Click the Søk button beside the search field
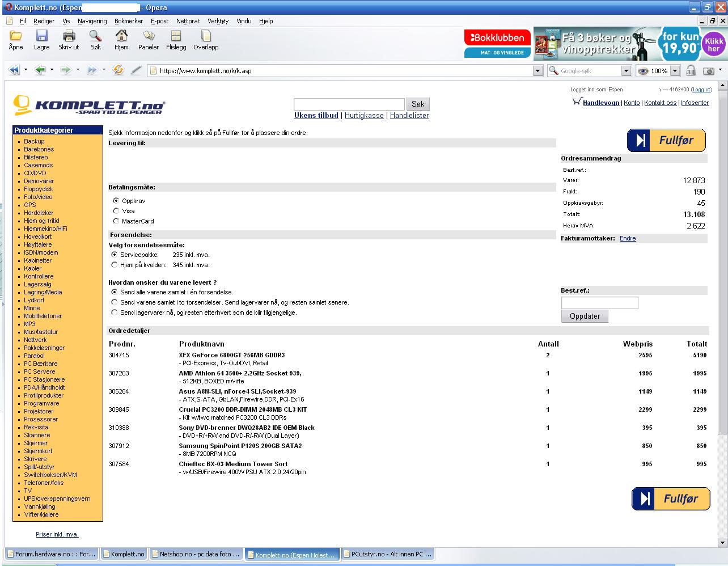Screen dimensions: 728x566 tap(418, 104)
